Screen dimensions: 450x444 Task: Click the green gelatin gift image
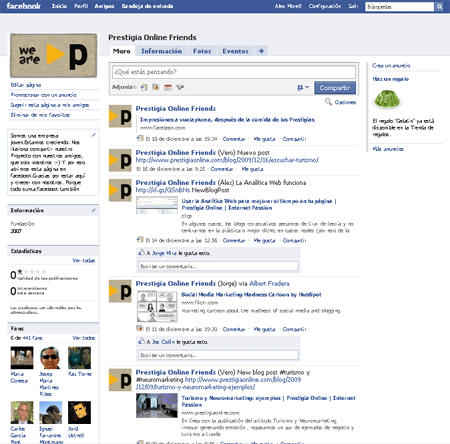point(387,99)
